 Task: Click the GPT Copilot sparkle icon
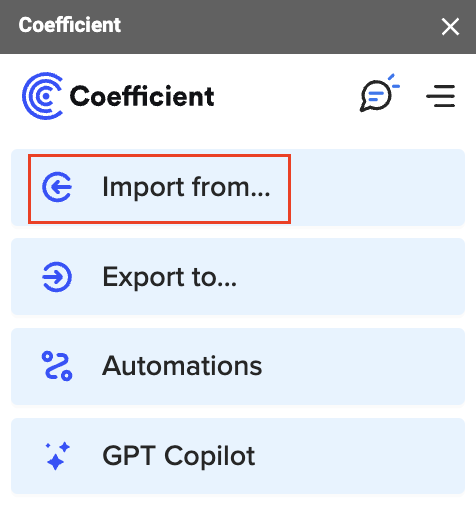[57, 456]
